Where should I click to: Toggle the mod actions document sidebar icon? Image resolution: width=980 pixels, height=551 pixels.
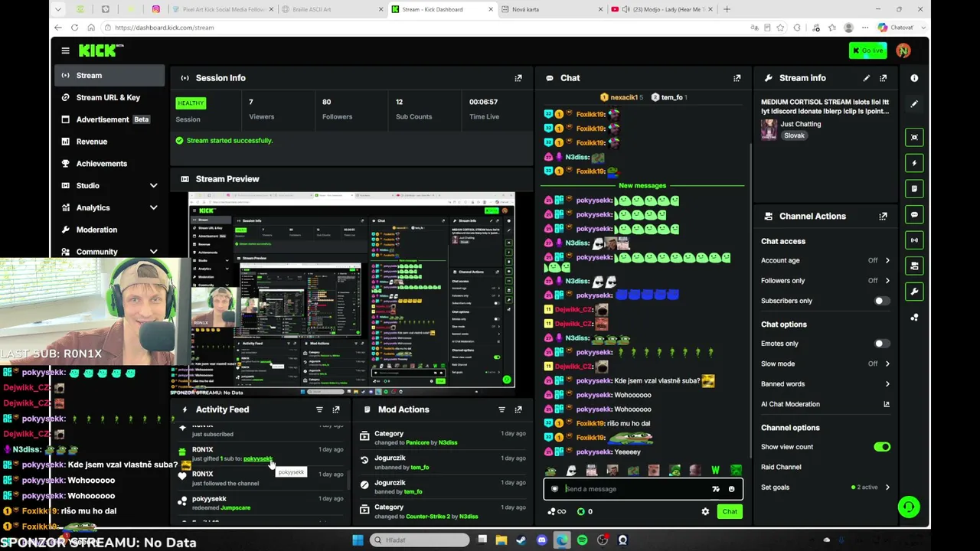coord(914,188)
